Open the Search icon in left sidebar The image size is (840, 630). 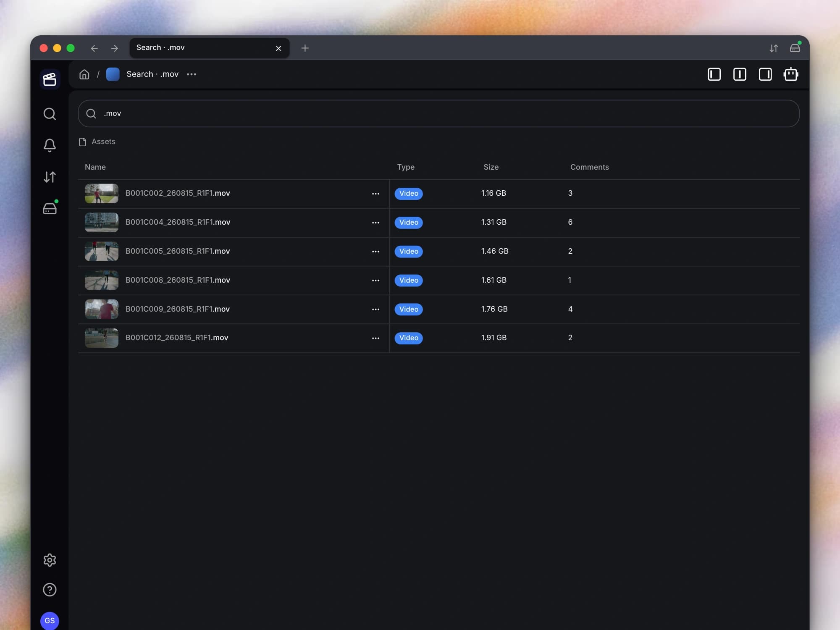pos(50,114)
